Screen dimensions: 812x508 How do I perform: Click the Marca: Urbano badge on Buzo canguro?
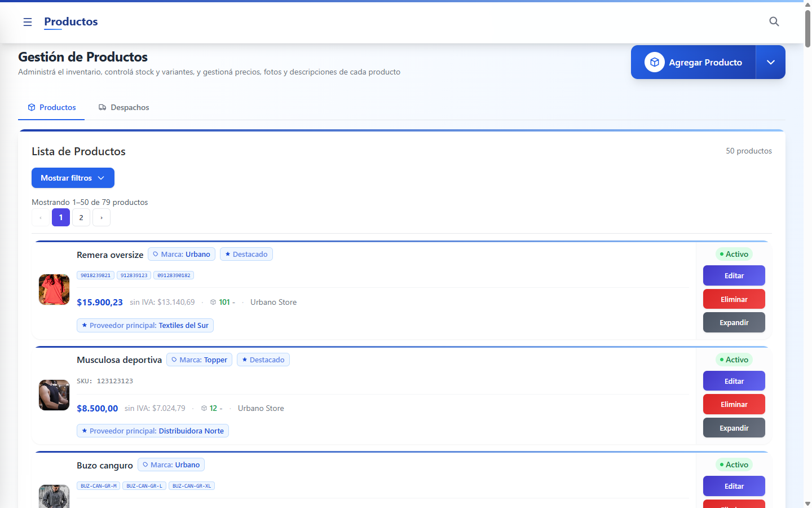click(x=171, y=465)
